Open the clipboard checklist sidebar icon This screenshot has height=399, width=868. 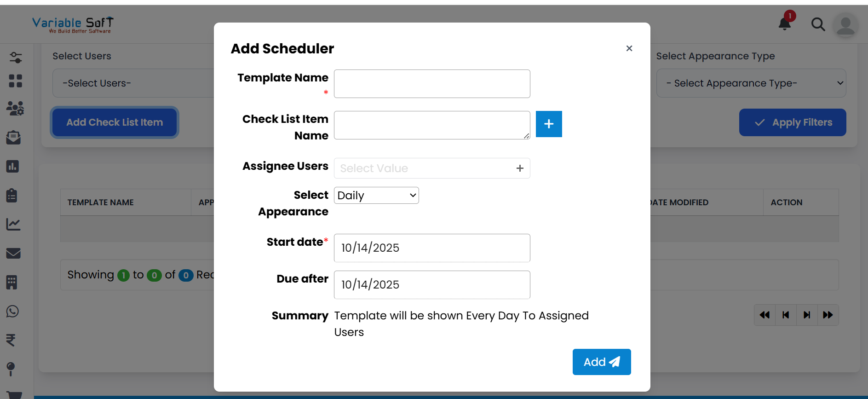click(x=12, y=195)
